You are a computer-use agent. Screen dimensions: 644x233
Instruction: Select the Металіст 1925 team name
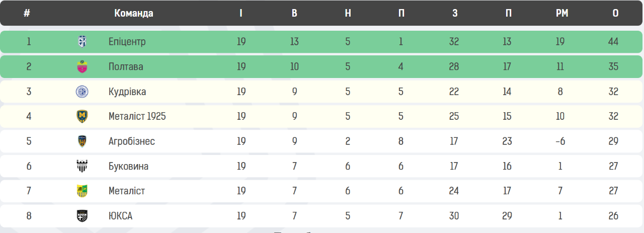point(137,116)
